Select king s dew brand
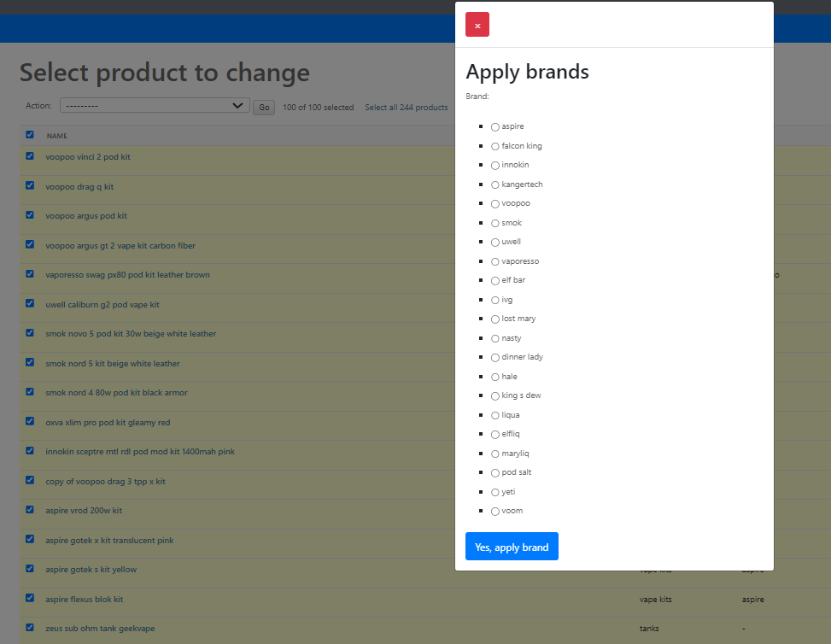This screenshot has height=644, width=831. (495, 396)
